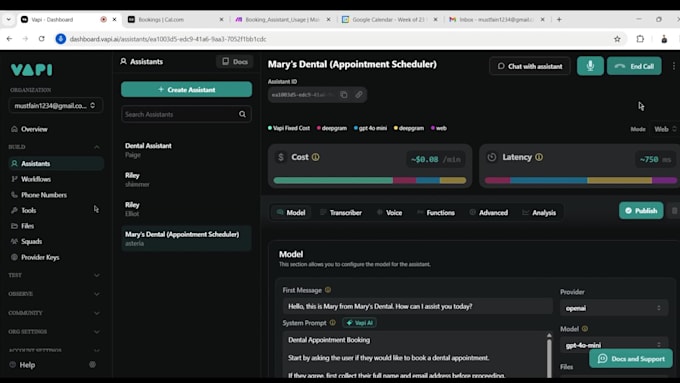This screenshot has width=680, height=383.
Task: Switch to the Transcriber tab
Action: click(x=341, y=213)
